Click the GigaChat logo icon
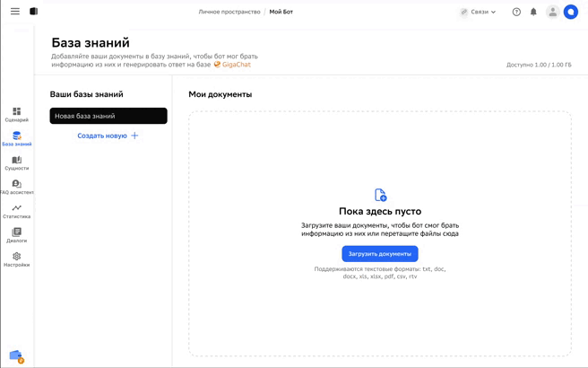Image resolution: width=588 pixels, height=368 pixels. coord(217,65)
